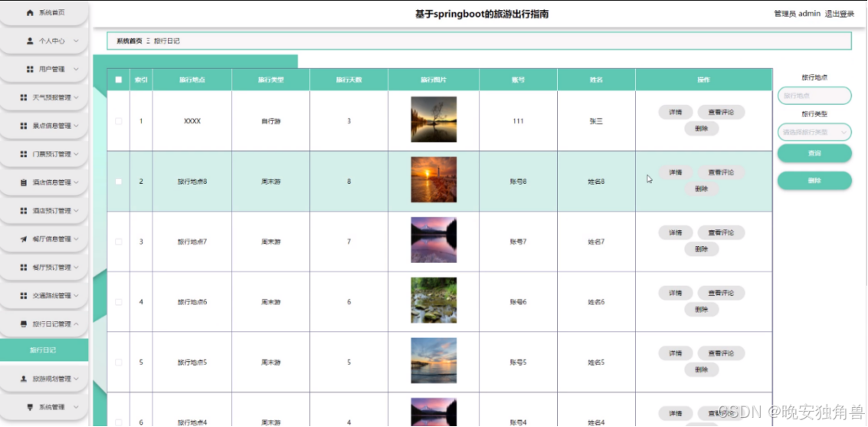Toggle the select-all checkbox in table header
This screenshot has height=427, width=868.
(119, 80)
